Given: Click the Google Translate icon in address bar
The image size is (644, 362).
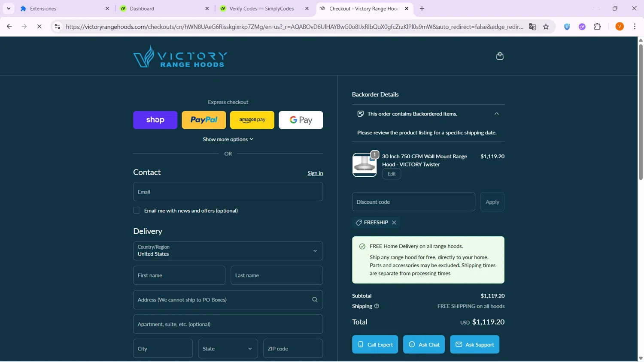Looking at the screenshot, I should tap(532, 27).
